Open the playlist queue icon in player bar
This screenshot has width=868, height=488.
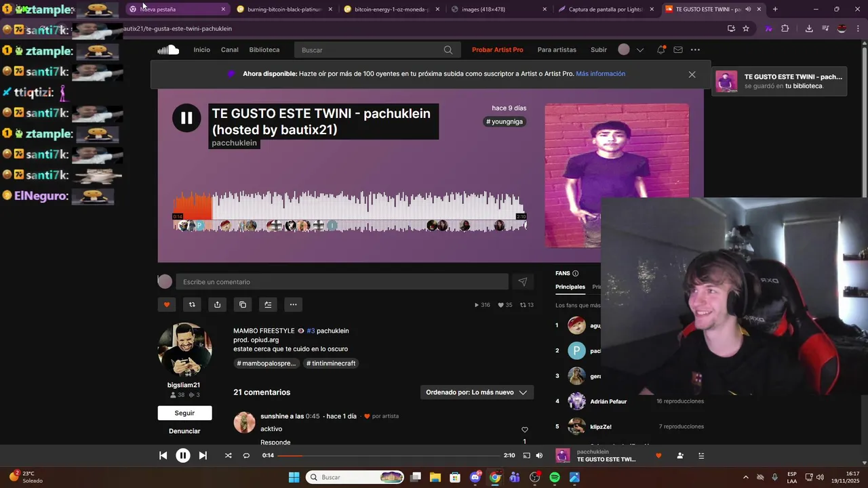[701, 455]
